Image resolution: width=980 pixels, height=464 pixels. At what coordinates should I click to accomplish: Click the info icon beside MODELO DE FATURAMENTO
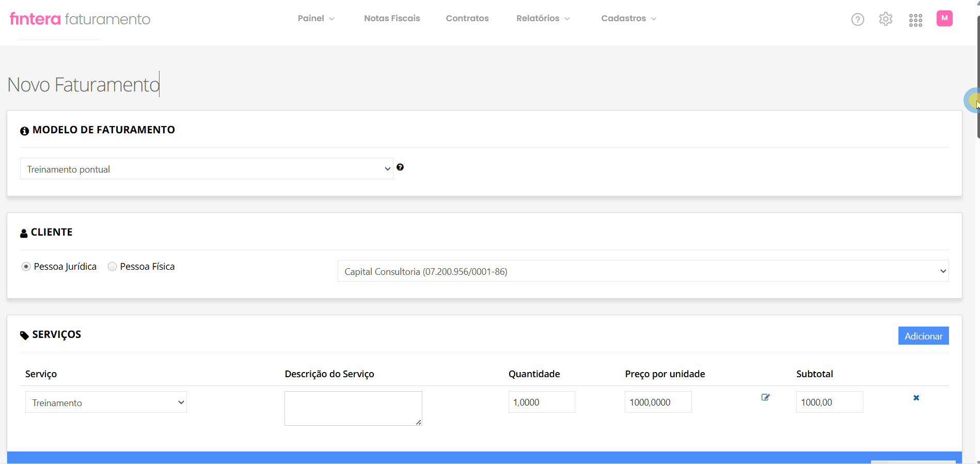(x=24, y=131)
